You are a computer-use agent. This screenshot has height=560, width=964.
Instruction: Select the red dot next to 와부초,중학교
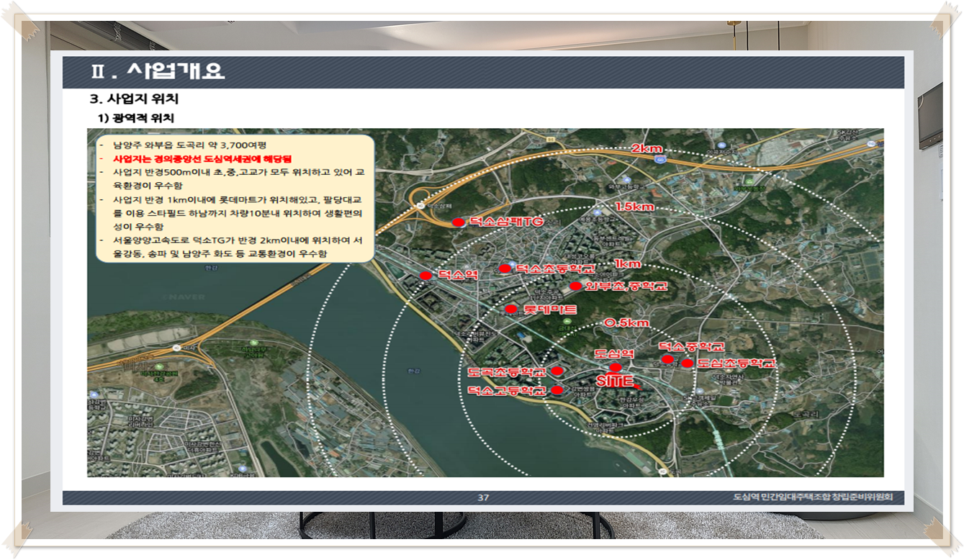coord(575,286)
